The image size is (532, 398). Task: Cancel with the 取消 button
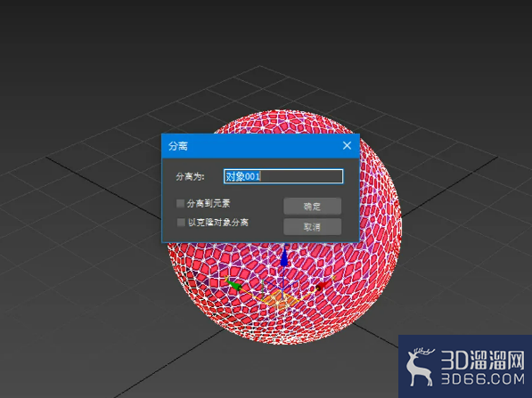click(312, 227)
